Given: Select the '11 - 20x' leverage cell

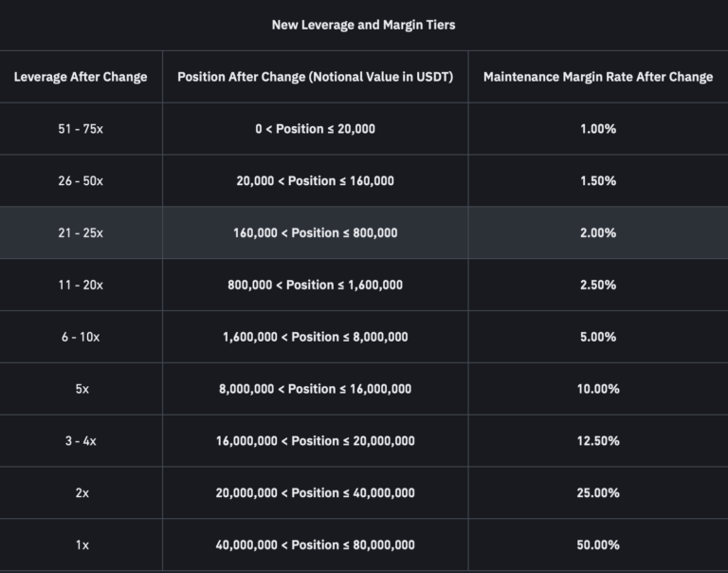Looking at the screenshot, I should (x=81, y=286).
